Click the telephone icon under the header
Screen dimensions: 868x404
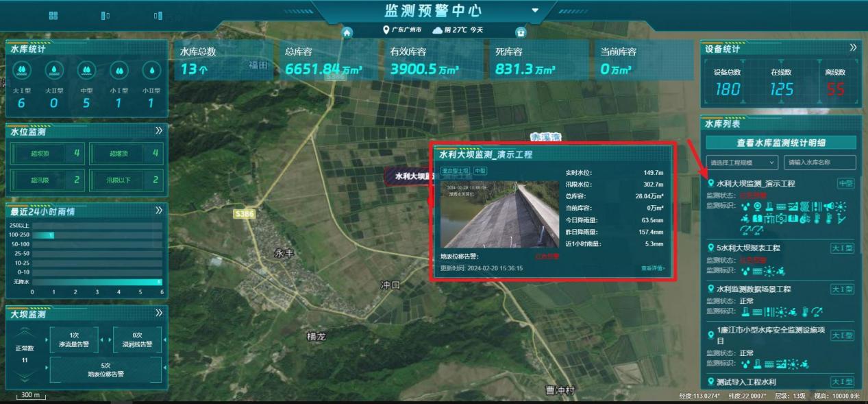(520, 32)
